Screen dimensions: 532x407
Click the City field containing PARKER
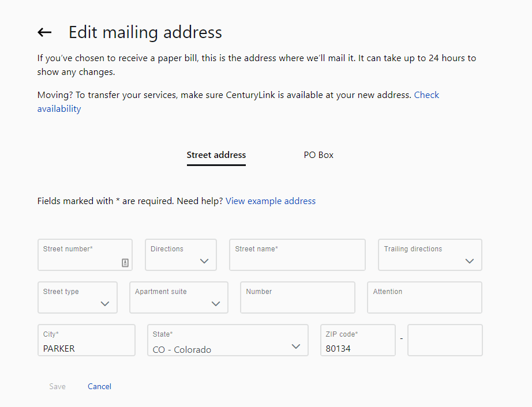86,341
